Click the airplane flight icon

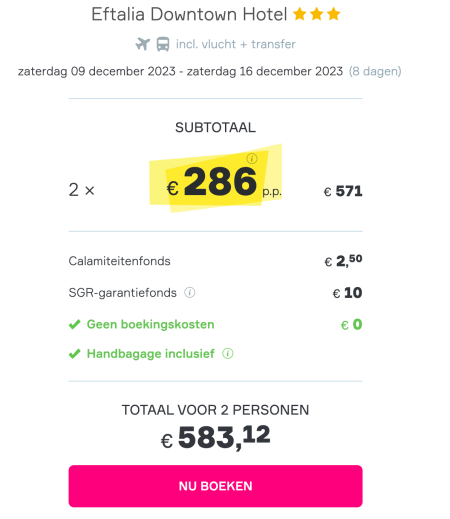(x=143, y=44)
